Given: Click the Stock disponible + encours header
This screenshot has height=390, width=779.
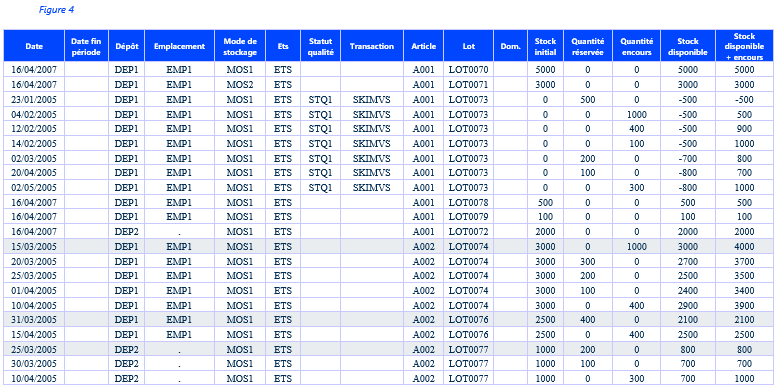Looking at the screenshot, I should click(x=744, y=46).
